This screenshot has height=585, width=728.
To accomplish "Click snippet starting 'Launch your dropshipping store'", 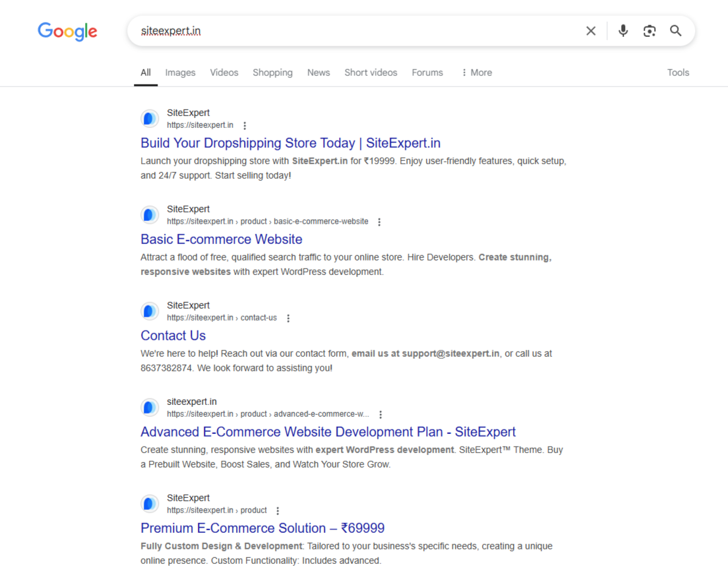I will tap(353, 168).
